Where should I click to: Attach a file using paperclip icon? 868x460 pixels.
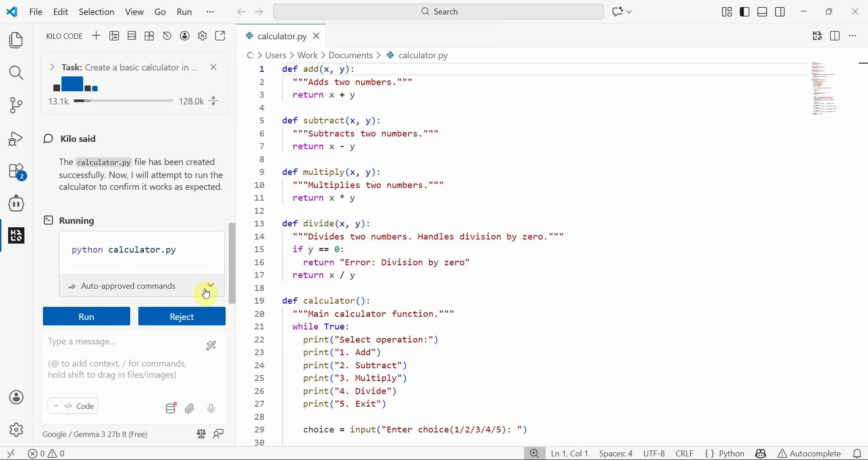[x=190, y=408]
